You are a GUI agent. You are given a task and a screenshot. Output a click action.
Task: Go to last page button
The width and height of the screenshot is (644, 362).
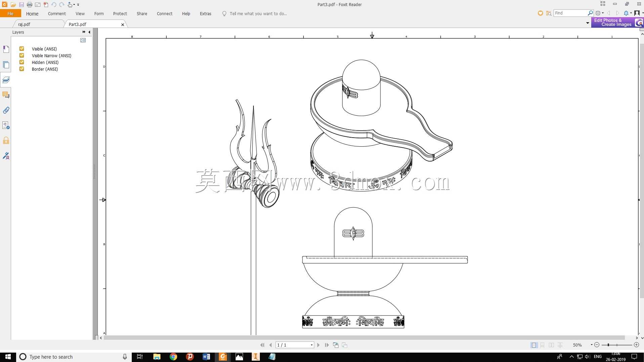point(327,345)
